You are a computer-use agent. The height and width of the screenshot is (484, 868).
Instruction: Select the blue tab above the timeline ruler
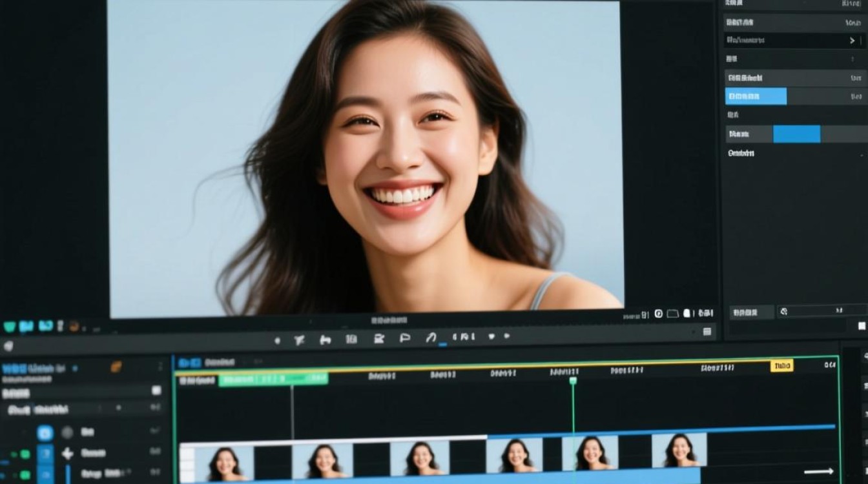click(189, 363)
